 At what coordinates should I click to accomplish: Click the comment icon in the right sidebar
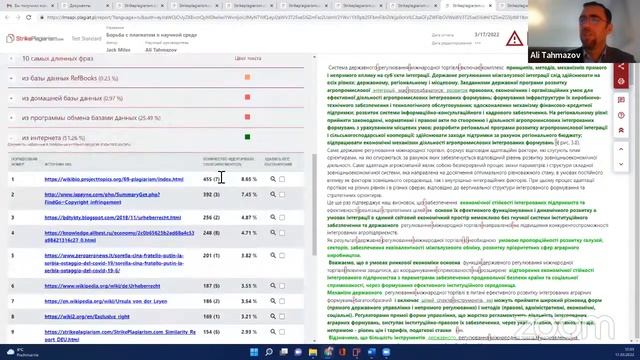621,100
